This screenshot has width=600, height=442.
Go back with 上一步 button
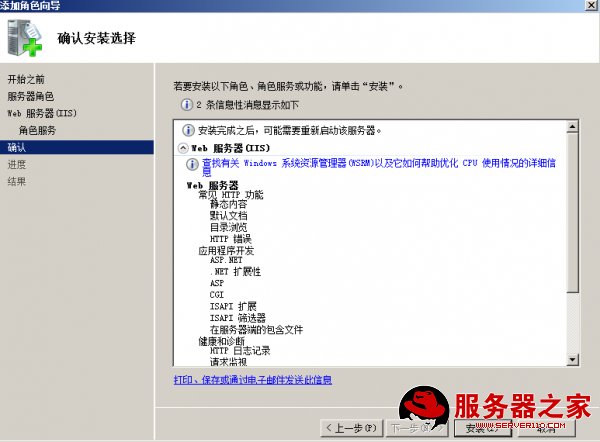point(351,428)
